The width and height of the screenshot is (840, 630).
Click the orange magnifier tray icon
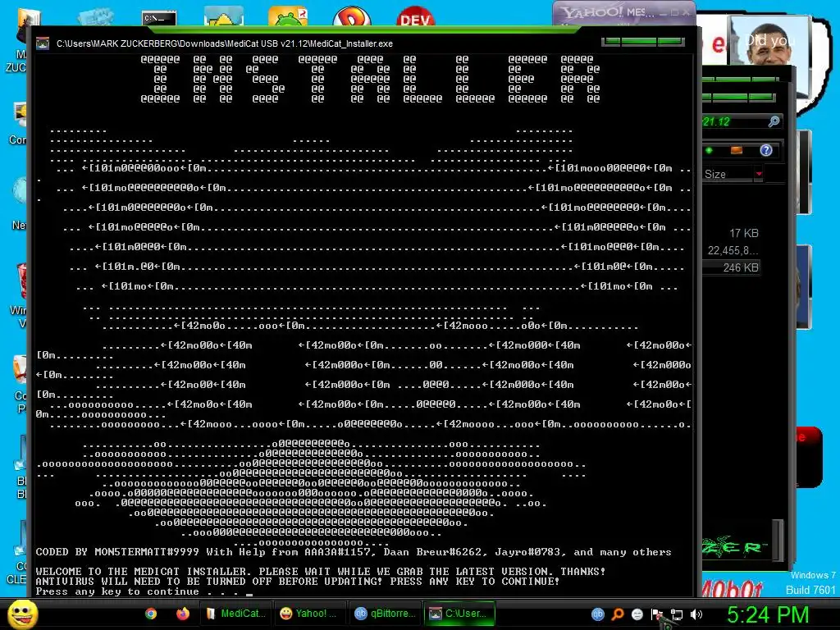617,614
